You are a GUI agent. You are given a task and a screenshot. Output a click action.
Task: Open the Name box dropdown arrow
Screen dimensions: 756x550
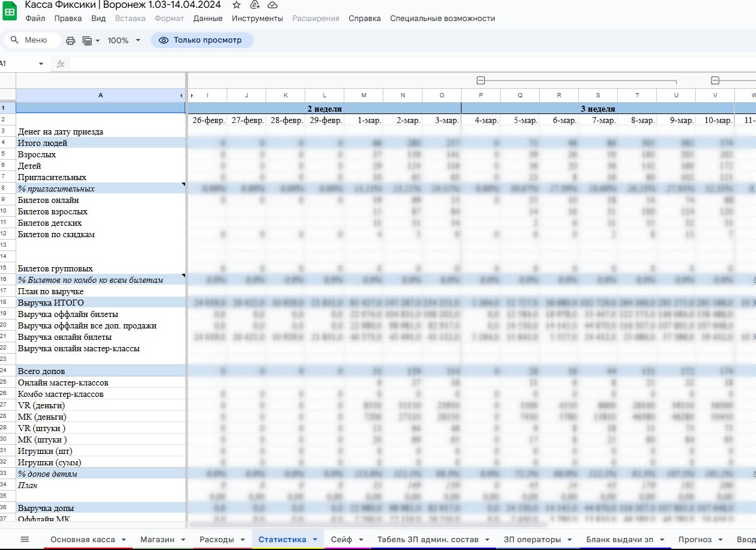(41, 64)
